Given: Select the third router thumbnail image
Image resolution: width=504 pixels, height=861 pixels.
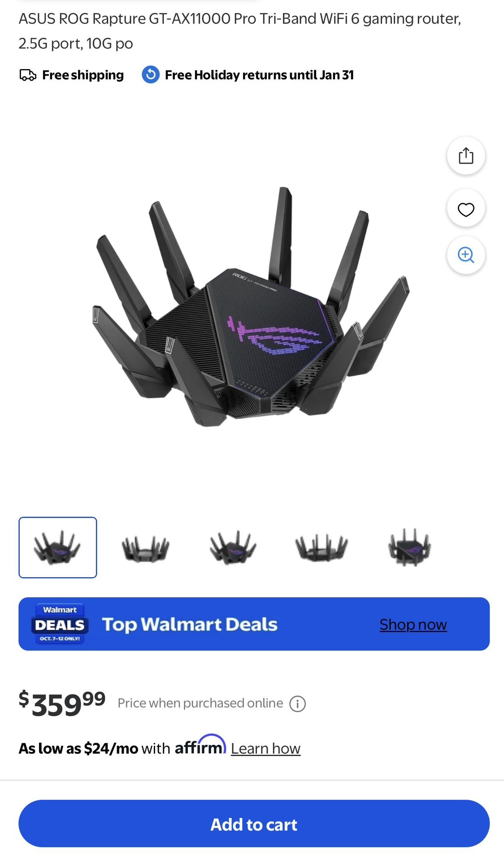Looking at the screenshot, I should point(233,548).
